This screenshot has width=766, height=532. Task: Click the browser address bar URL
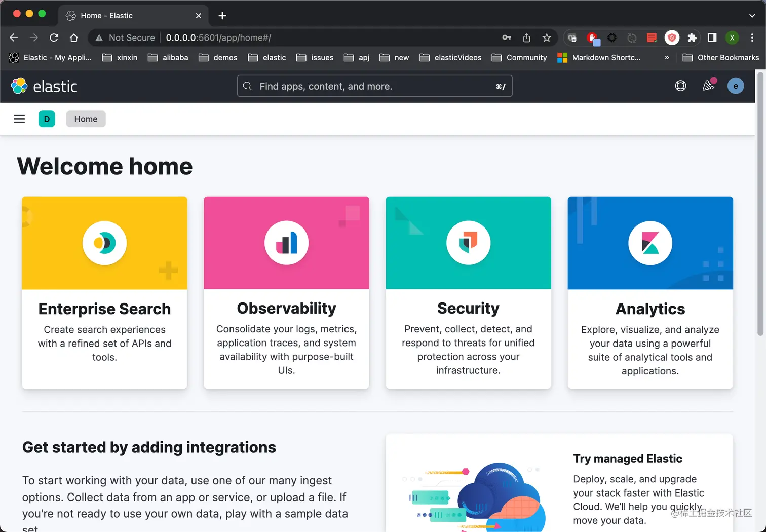pos(218,37)
